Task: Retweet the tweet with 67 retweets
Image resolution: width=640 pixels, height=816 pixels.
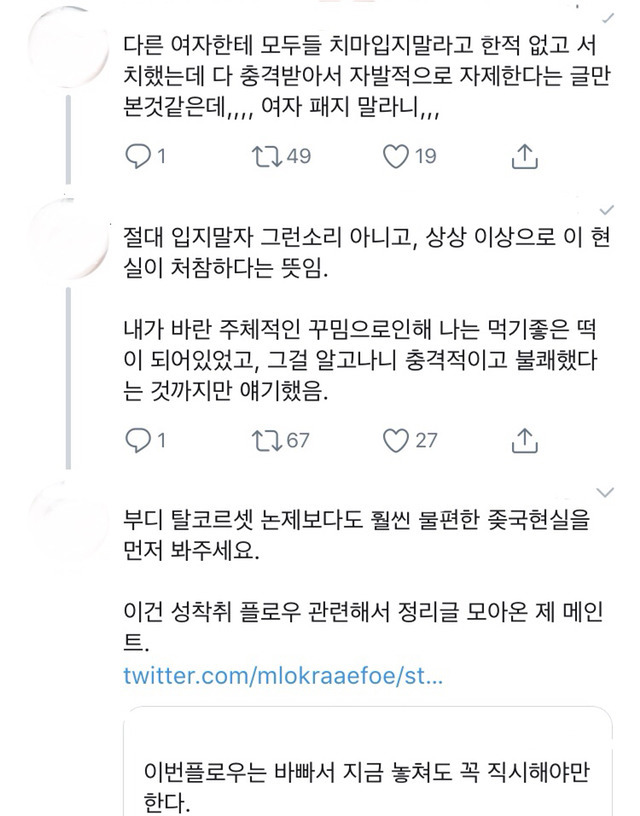Action: (x=263, y=439)
